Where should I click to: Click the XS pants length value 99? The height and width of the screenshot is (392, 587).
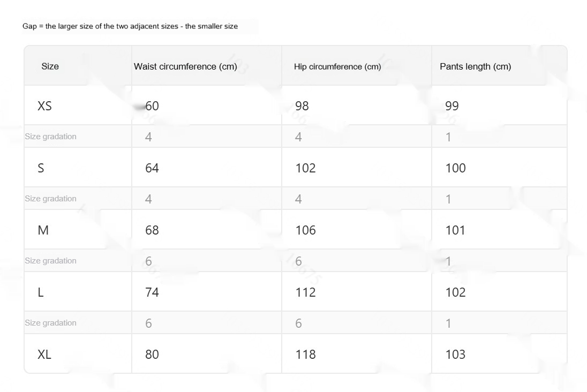452,106
